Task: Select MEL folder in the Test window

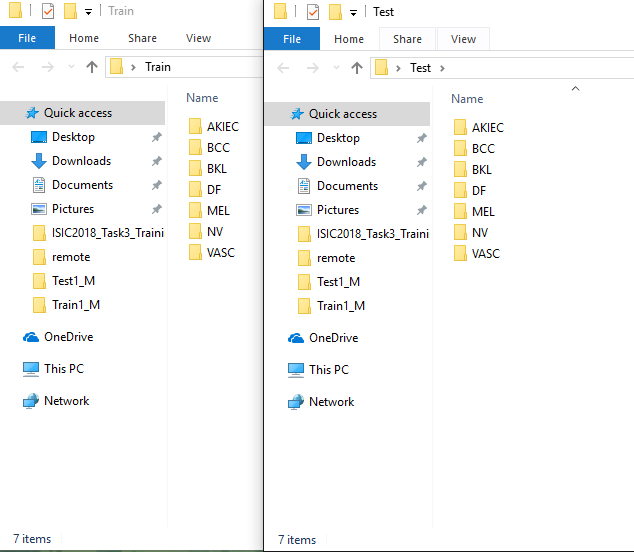Action: (x=474, y=212)
